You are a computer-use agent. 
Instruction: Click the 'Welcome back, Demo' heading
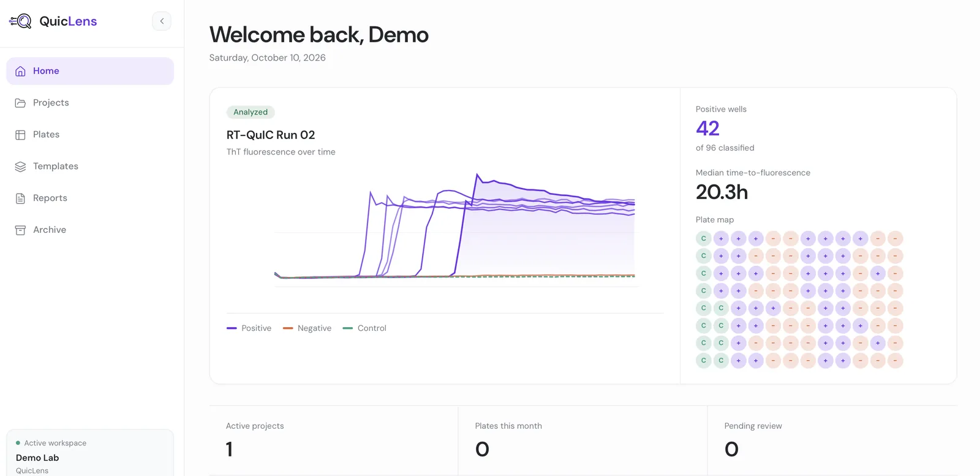[x=319, y=35]
